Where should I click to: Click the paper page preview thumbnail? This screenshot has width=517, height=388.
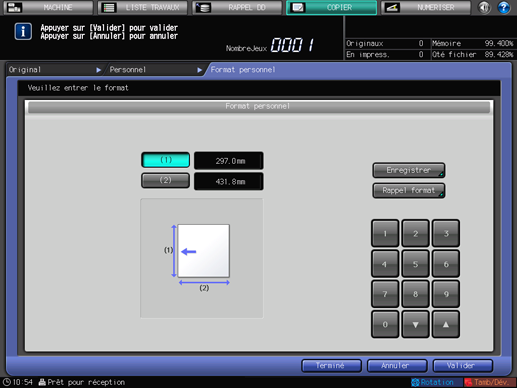[203, 251]
